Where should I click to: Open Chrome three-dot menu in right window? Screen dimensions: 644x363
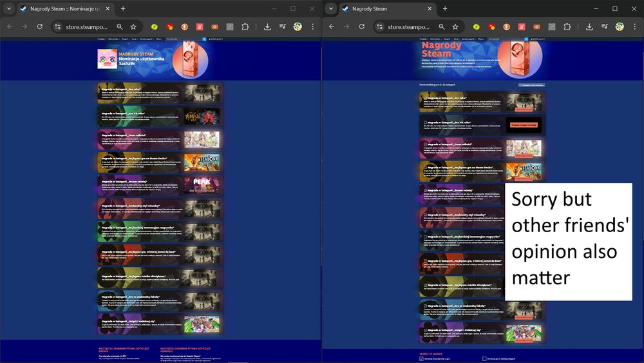point(635,26)
